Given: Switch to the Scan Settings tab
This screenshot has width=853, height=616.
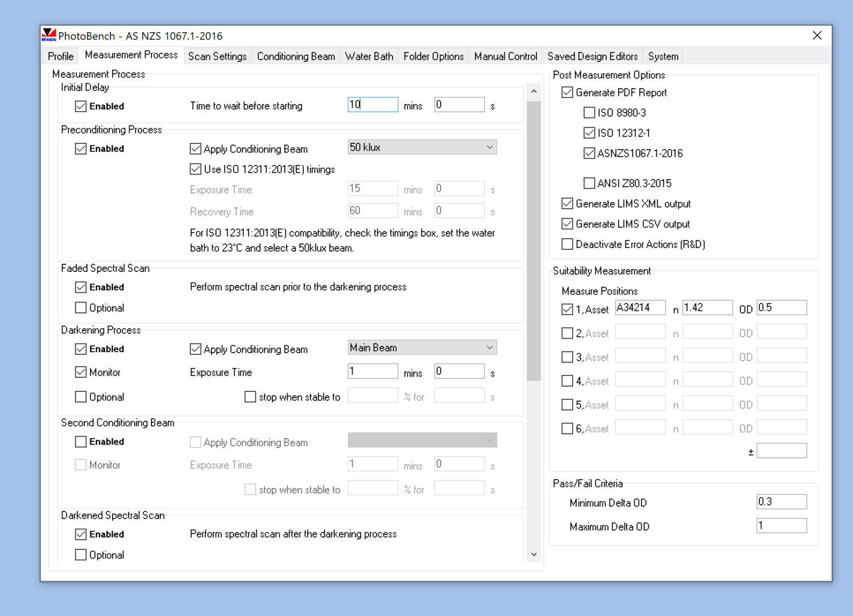Looking at the screenshot, I should [x=217, y=56].
